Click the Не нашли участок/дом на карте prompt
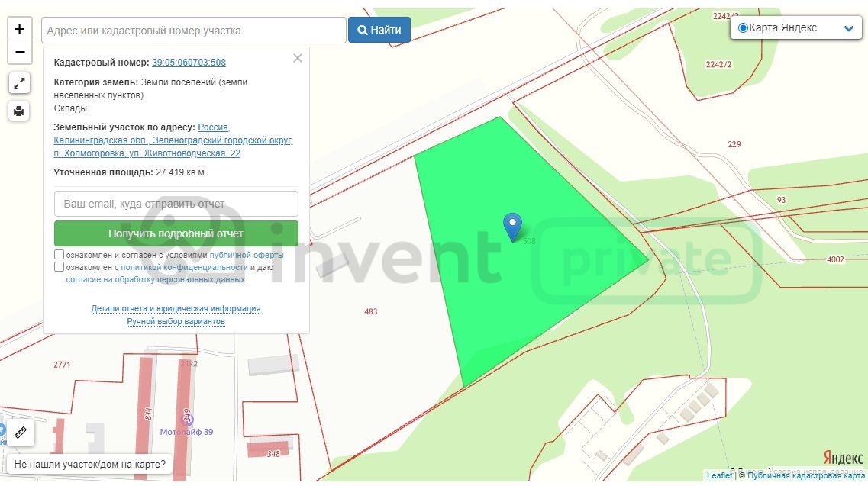This screenshot has height=486, width=868. point(89,463)
